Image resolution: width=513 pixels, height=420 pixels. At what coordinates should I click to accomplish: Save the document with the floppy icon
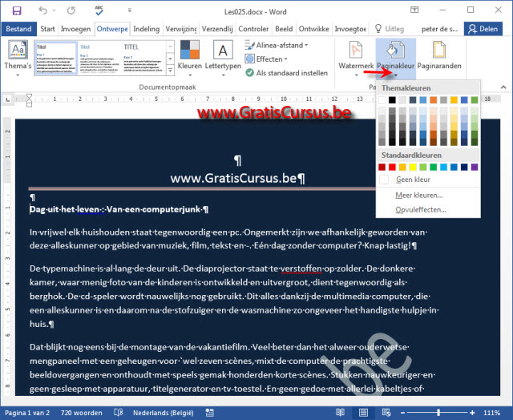click(x=17, y=11)
